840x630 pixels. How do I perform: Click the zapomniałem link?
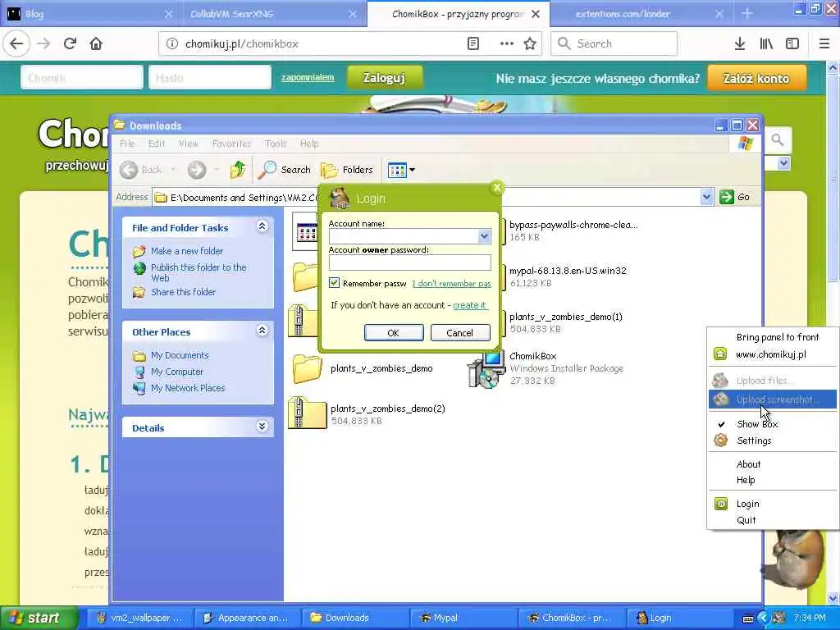click(x=308, y=78)
